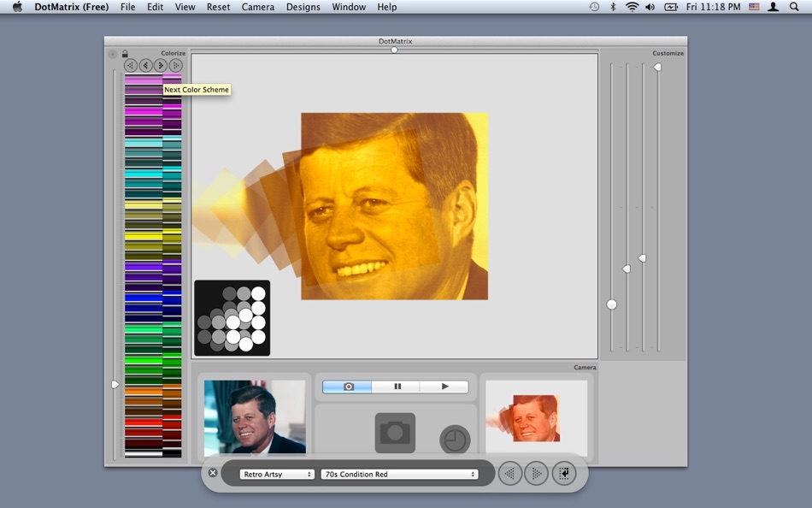Click the original color source photo thumbnail
The width and height of the screenshot is (812, 508).
pos(254,417)
